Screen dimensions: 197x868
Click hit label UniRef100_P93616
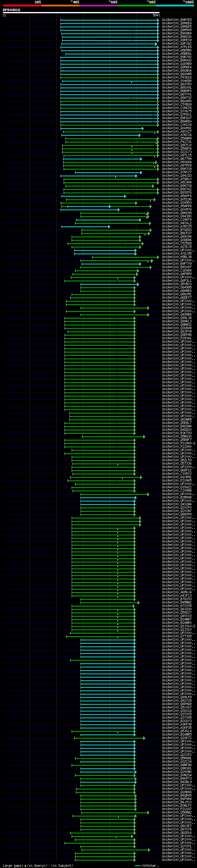[x=177, y=78]
